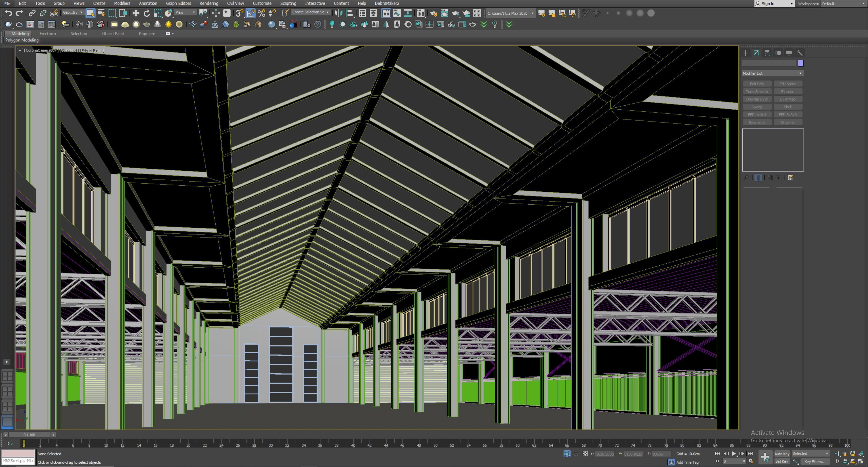Open the Graph Editors menu
Screen dimensions: 868x467
(178, 3)
